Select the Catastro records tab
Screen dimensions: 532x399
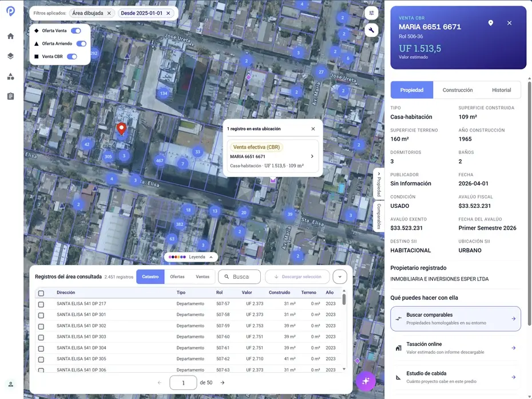(150, 276)
